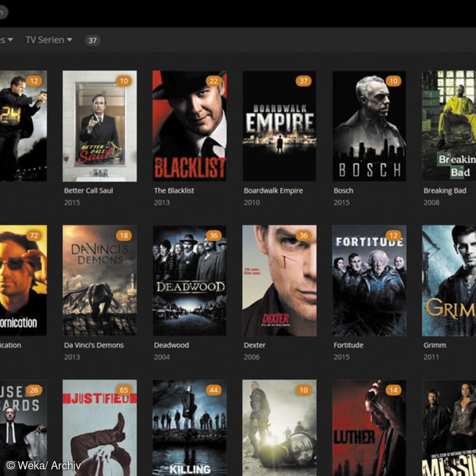Click the 37 item count badge beside TV Serien
This screenshot has width=476, height=476.
coord(92,40)
